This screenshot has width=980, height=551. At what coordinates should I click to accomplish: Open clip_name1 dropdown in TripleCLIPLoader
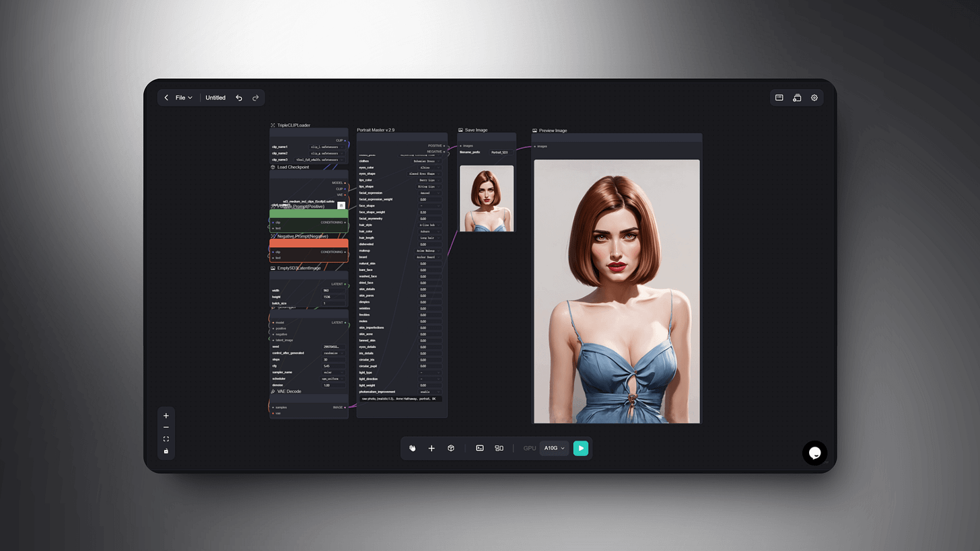click(327, 146)
